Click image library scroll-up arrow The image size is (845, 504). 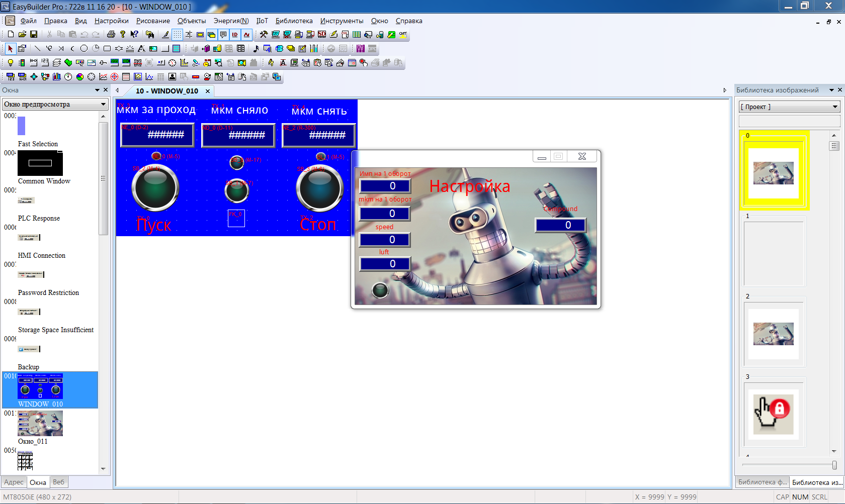click(x=834, y=135)
